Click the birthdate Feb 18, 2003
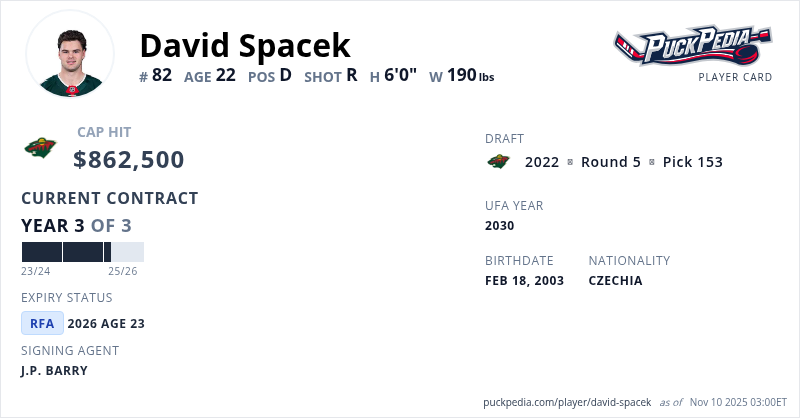The height and width of the screenshot is (418, 800). [524, 281]
